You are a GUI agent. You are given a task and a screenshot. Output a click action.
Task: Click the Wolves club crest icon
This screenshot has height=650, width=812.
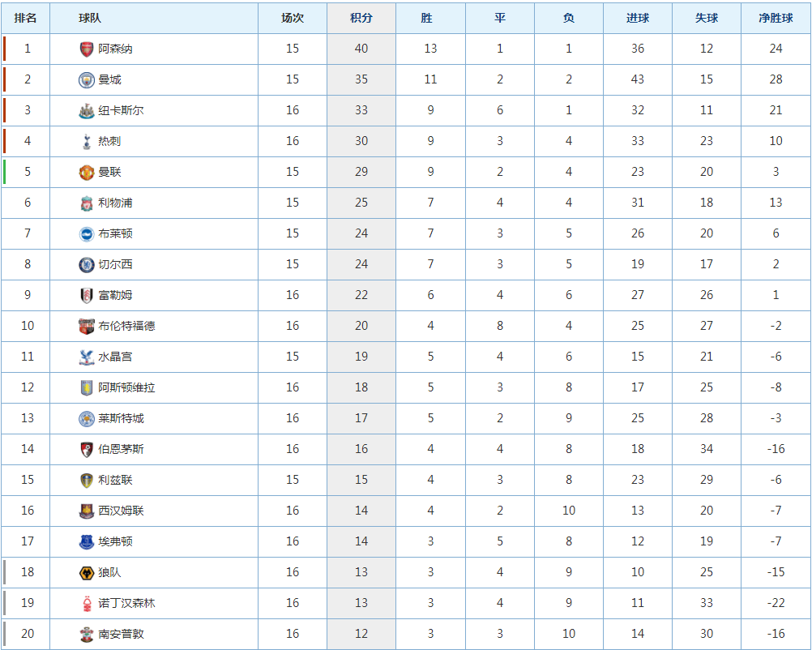[87, 572]
